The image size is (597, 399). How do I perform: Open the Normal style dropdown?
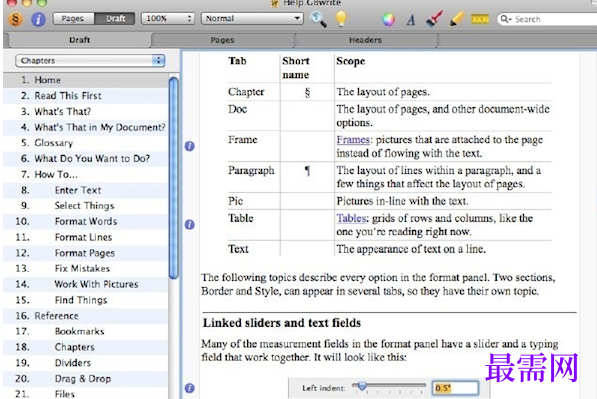tap(252, 19)
